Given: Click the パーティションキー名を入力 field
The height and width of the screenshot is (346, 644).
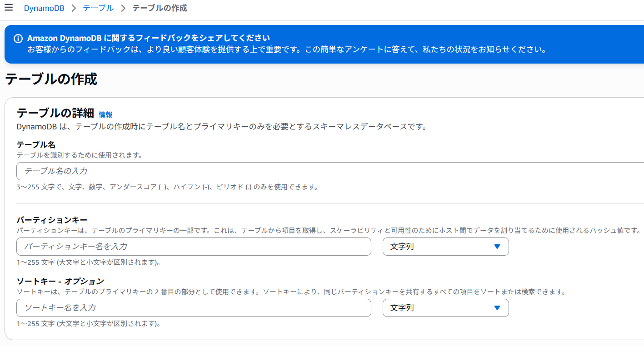Looking at the screenshot, I should (x=194, y=247).
